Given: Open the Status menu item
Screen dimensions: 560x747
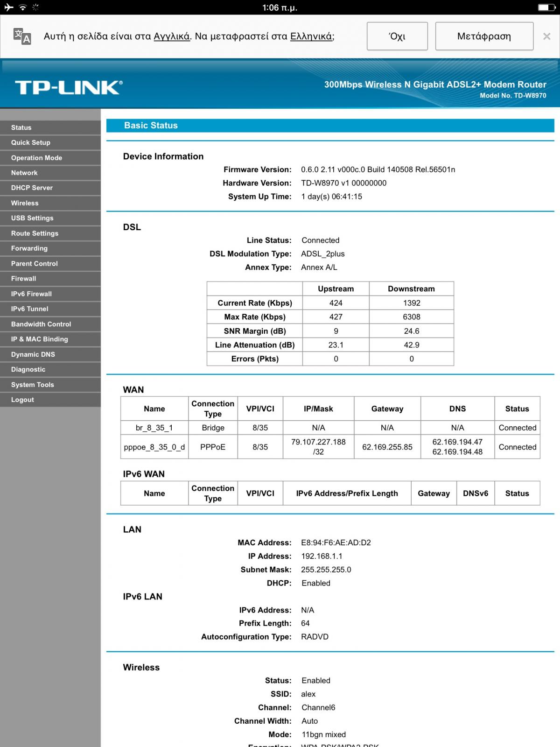Looking at the screenshot, I should (x=50, y=127).
